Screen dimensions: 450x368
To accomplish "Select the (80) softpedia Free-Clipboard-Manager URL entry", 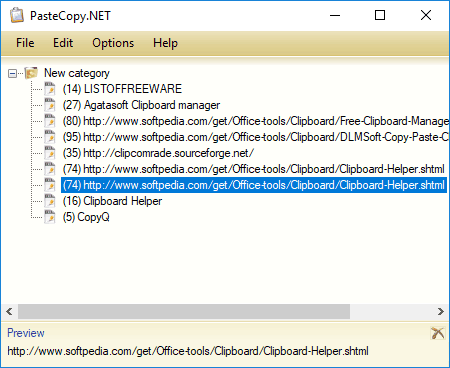I will (x=256, y=121).
